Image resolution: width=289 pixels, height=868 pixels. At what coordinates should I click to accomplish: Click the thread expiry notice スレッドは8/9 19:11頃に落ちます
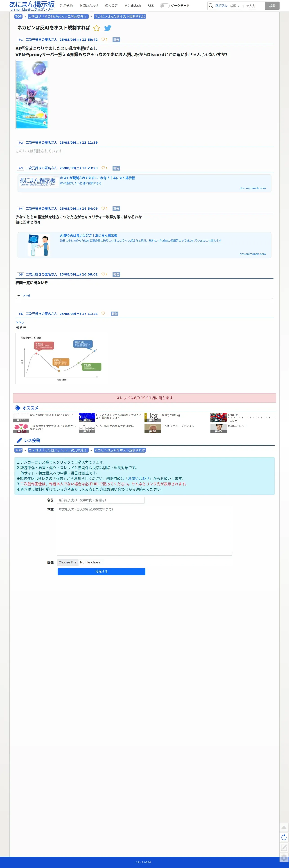tap(144, 398)
